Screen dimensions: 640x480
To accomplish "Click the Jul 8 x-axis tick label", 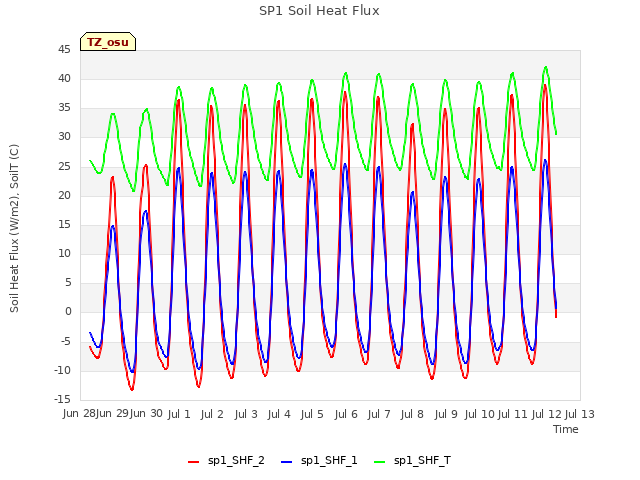I will point(412,414).
